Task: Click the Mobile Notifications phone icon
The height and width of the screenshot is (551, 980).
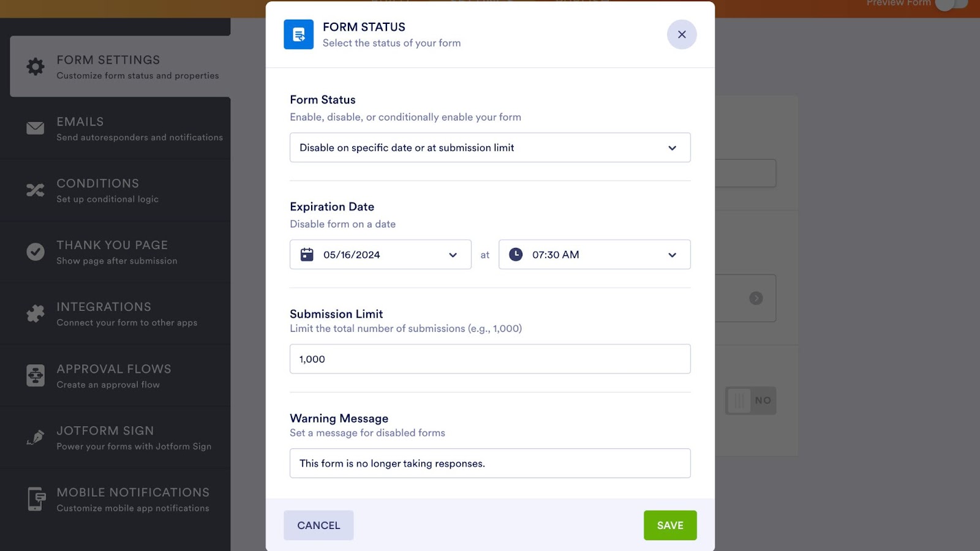Action: pyautogui.click(x=36, y=499)
